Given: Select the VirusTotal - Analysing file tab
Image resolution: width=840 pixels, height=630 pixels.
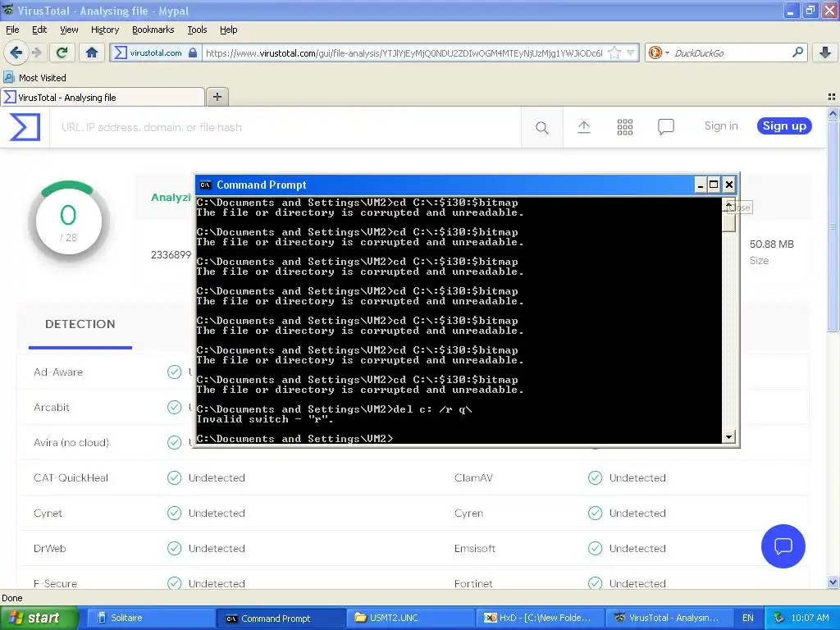Looking at the screenshot, I should coord(103,97).
